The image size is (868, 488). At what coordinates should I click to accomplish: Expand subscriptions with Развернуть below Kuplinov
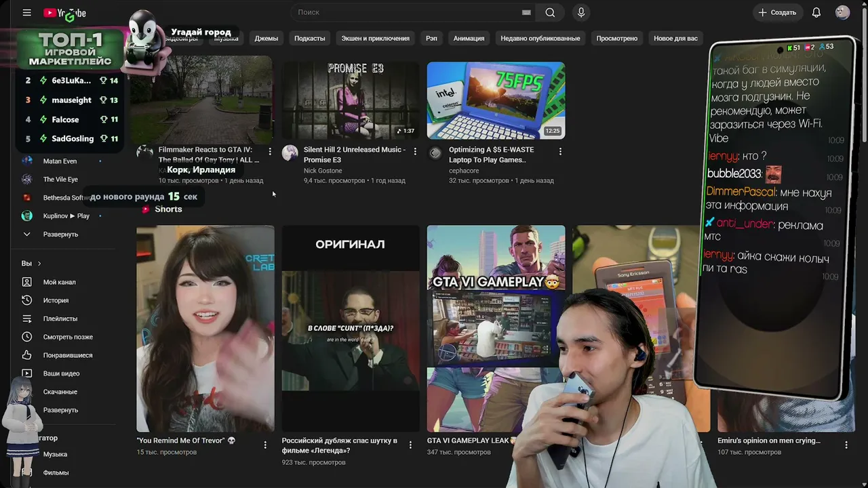pyautogui.click(x=60, y=235)
